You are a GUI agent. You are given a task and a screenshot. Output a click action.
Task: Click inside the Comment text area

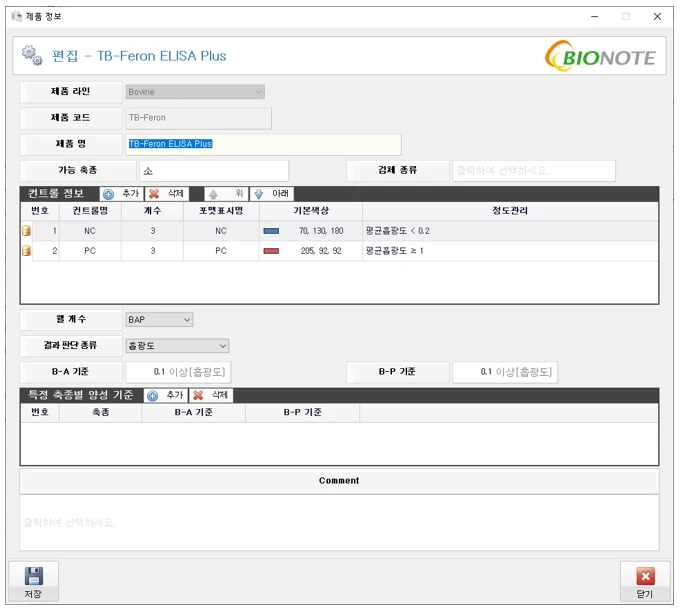[339, 522]
